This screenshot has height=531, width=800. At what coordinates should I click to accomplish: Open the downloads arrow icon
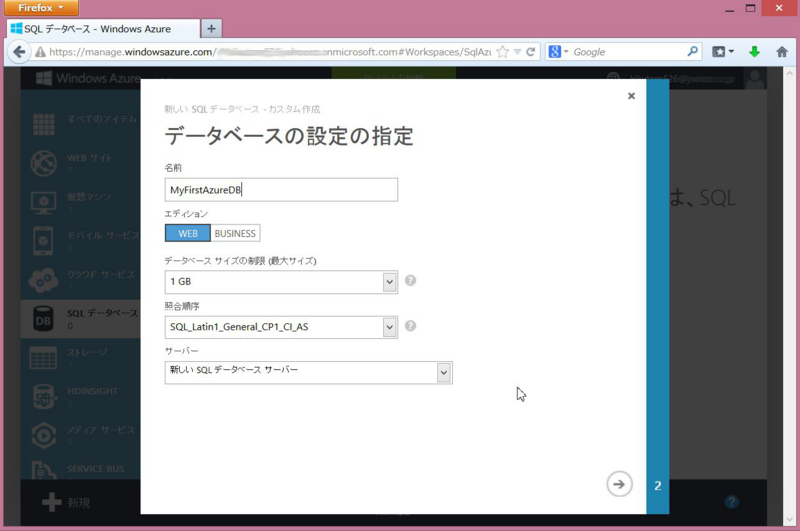755,52
